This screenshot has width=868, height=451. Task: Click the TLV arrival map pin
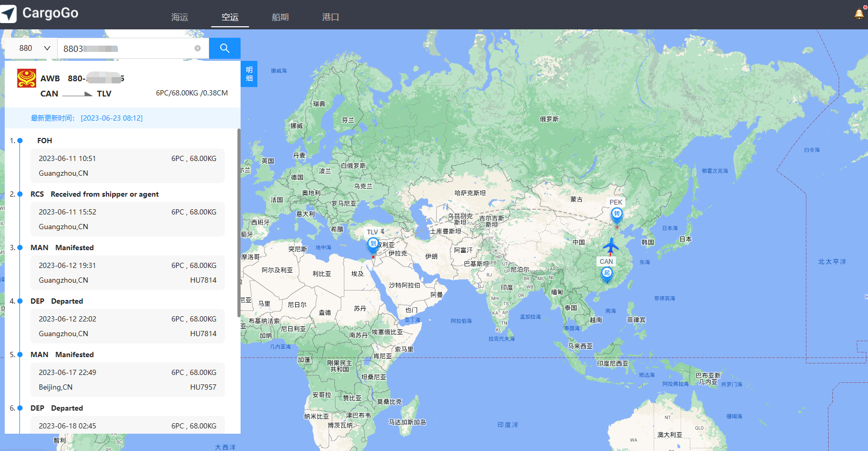pos(373,245)
